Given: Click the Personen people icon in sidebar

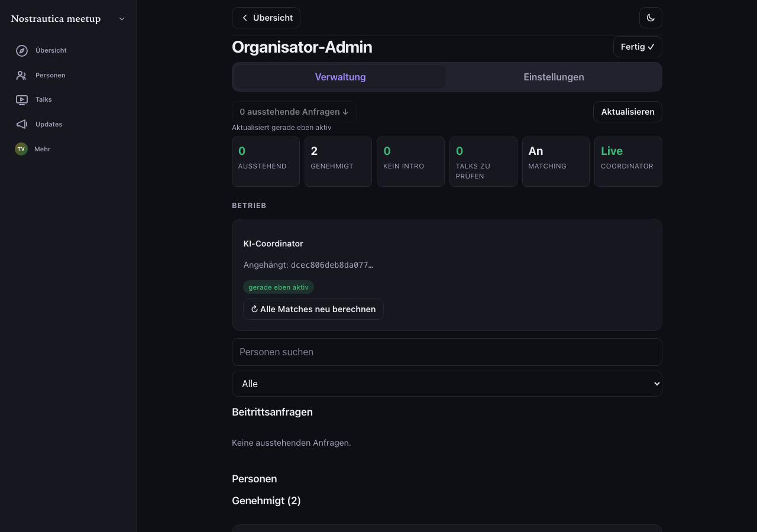Looking at the screenshot, I should point(22,76).
